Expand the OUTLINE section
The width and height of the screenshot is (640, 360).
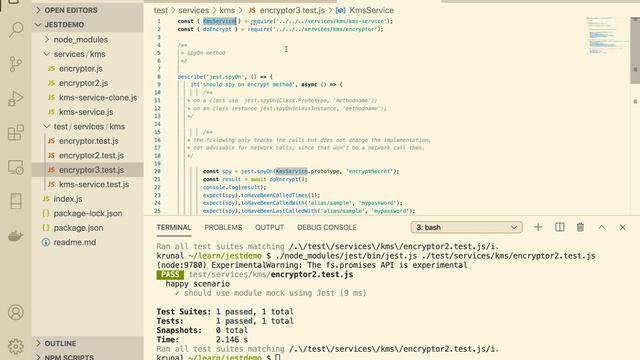click(x=88, y=343)
